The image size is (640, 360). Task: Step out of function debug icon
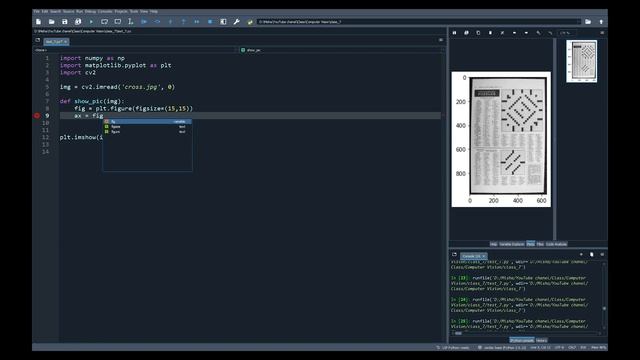183,22
